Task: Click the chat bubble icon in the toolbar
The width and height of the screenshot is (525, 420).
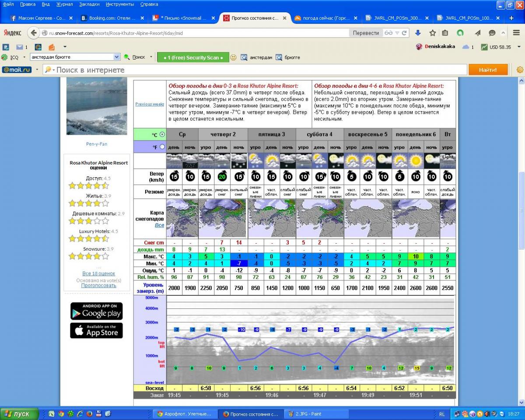Action: (492, 33)
